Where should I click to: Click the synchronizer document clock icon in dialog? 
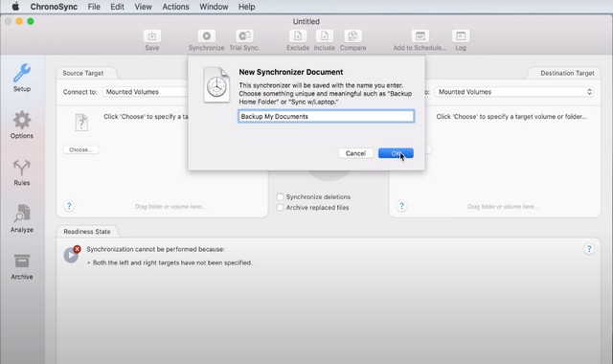point(216,85)
